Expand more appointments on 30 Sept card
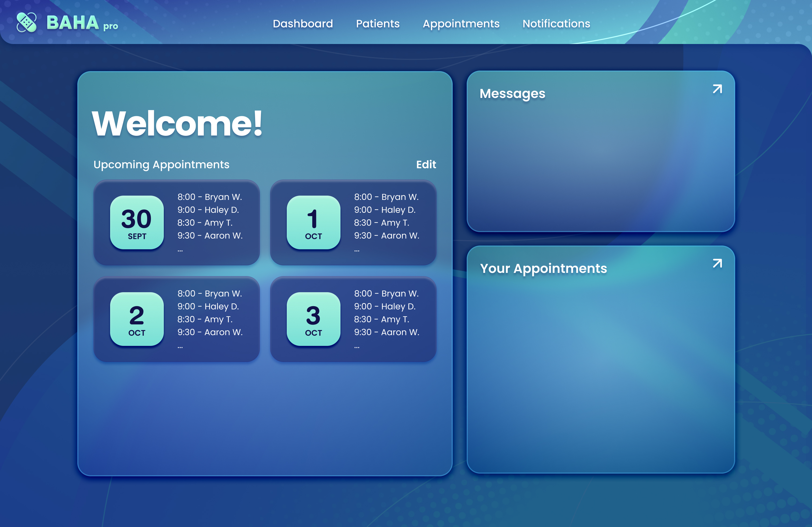 [x=180, y=251]
